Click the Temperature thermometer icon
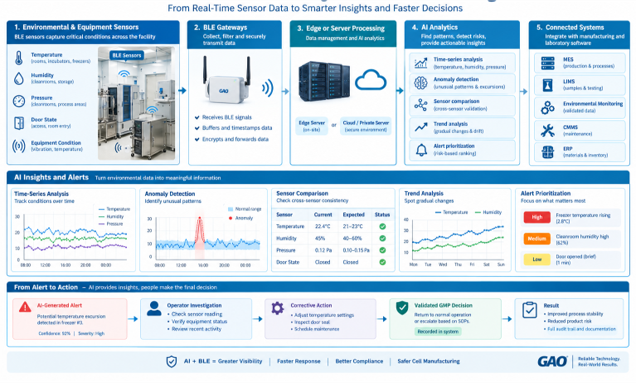The image size is (636, 383). [19, 58]
